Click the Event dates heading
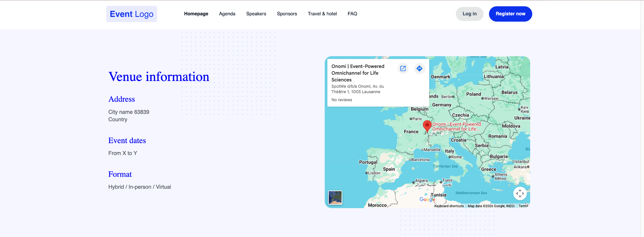Image resolution: width=644 pixels, height=237 pixels. (127, 141)
